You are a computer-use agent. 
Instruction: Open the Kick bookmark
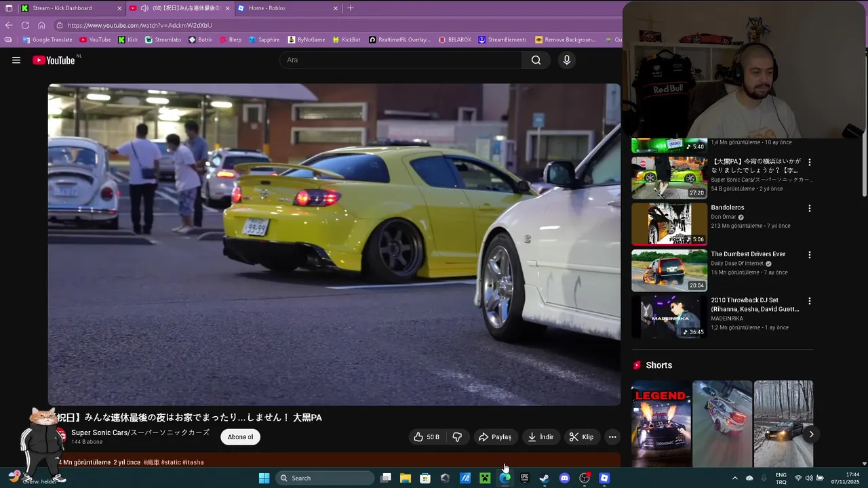[x=128, y=39]
